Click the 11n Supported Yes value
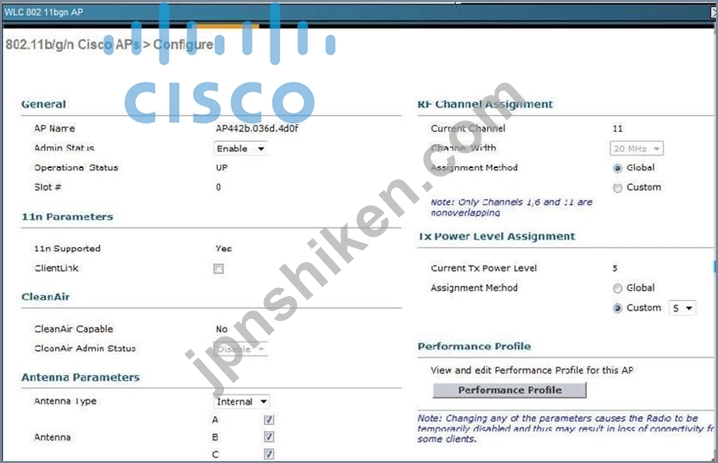The image size is (718, 463). point(223,248)
